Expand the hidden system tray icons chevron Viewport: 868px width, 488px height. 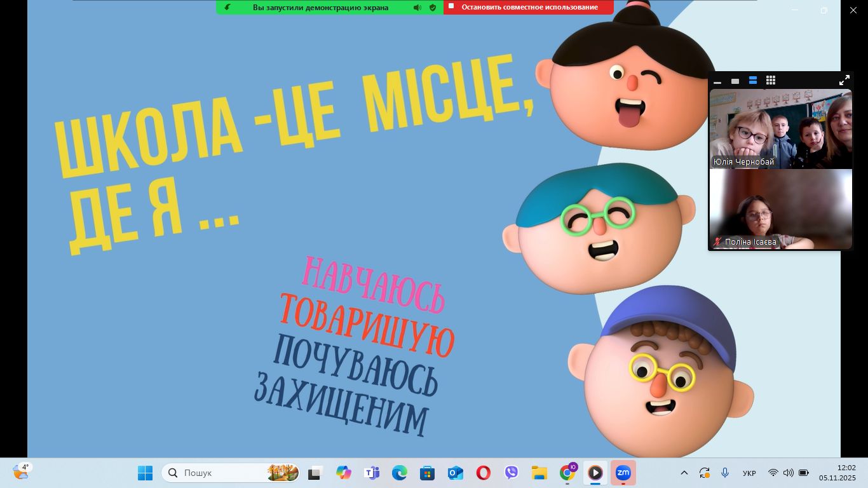coord(684,473)
